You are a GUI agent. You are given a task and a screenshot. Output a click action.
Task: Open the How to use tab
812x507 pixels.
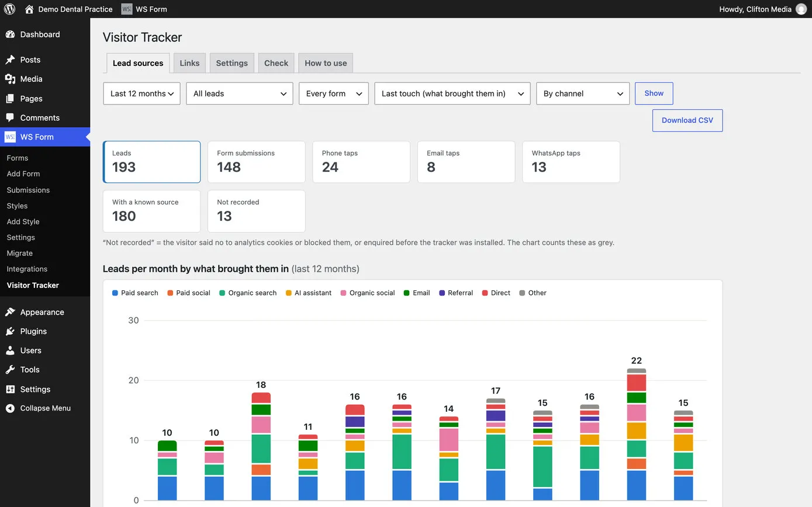click(x=326, y=63)
